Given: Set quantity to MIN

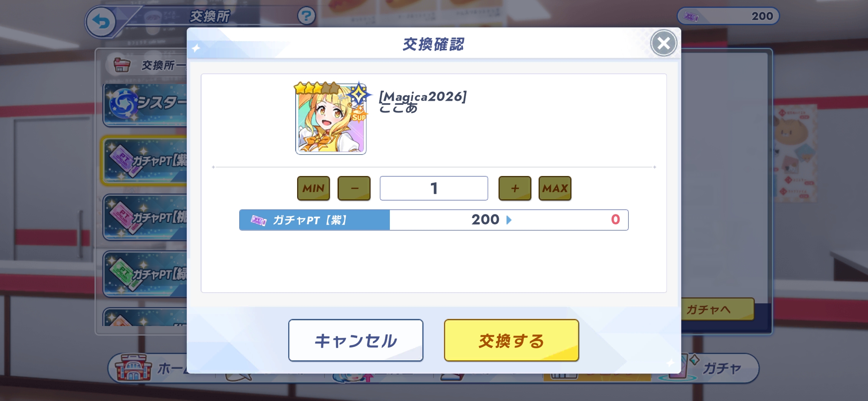Looking at the screenshot, I should (313, 188).
